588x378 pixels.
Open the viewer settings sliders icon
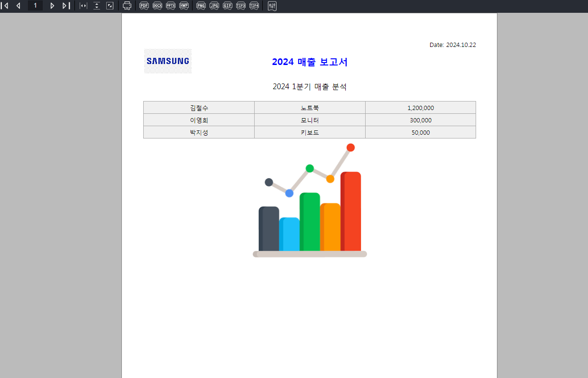pyautogui.click(x=272, y=6)
